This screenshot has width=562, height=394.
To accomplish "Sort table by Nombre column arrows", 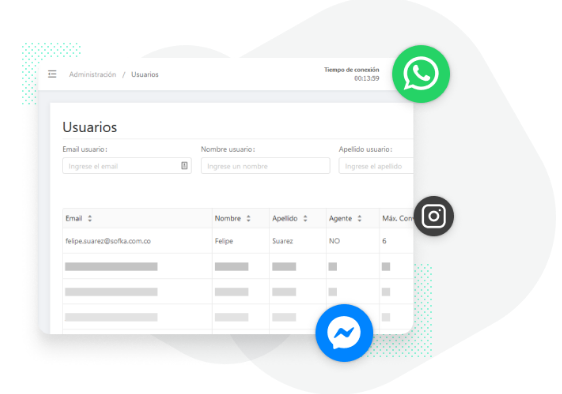I will tap(248, 218).
